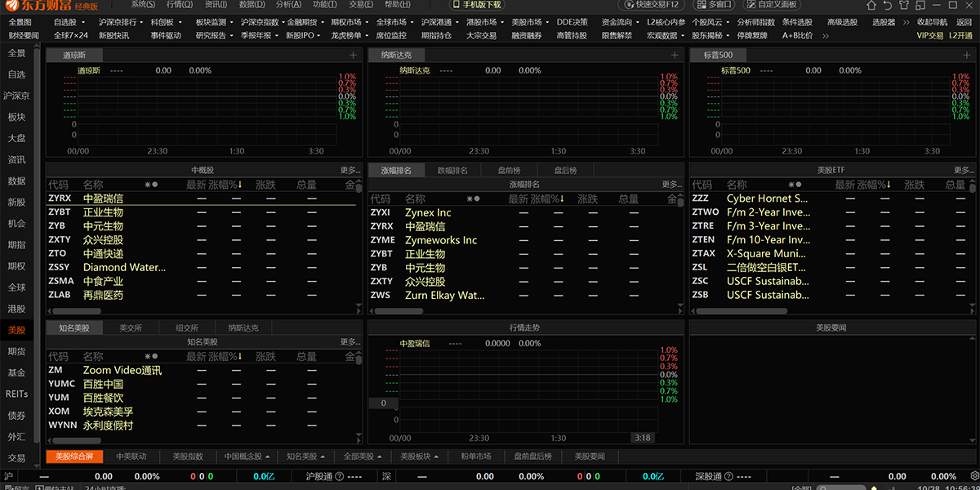
Task: Expand the 中国概念股 bottom tab arrow
Action: click(269, 457)
